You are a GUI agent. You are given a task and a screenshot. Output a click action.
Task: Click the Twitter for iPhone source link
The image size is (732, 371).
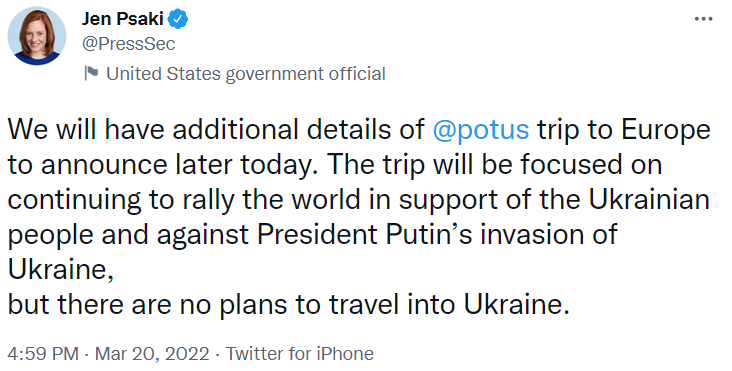coord(300,354)
